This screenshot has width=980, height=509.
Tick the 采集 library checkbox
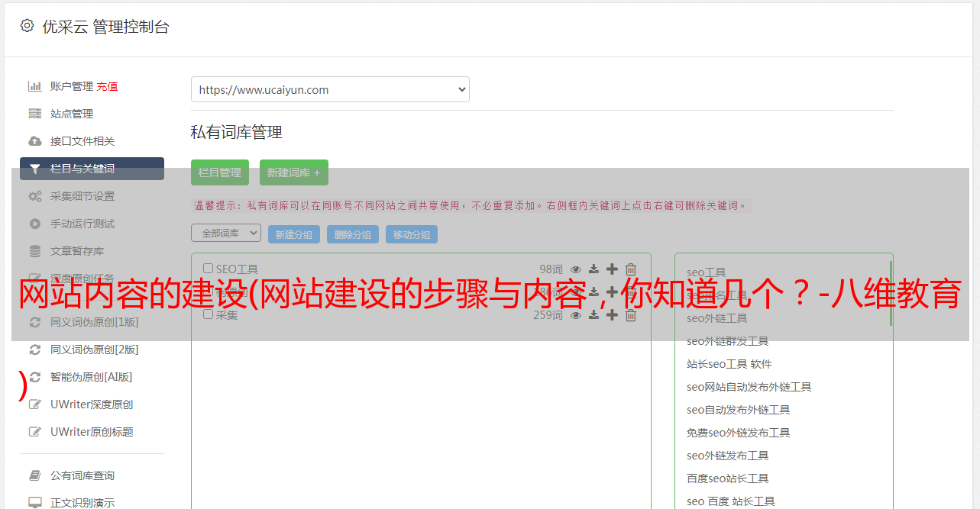208,314
